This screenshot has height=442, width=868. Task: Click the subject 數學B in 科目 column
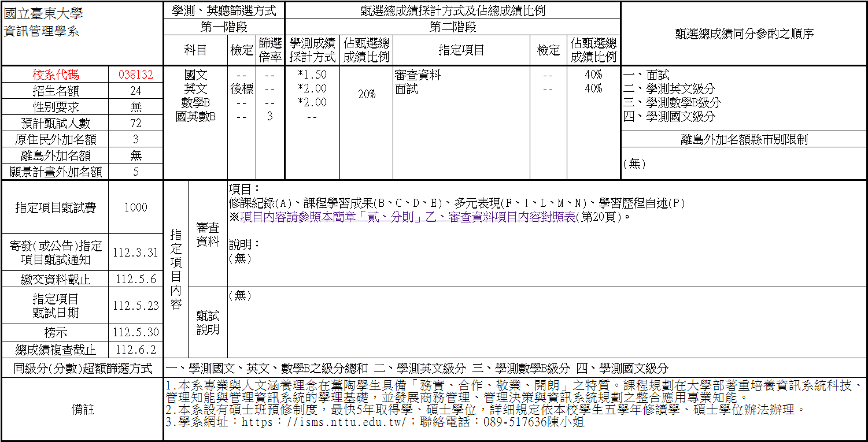point(195,102)
